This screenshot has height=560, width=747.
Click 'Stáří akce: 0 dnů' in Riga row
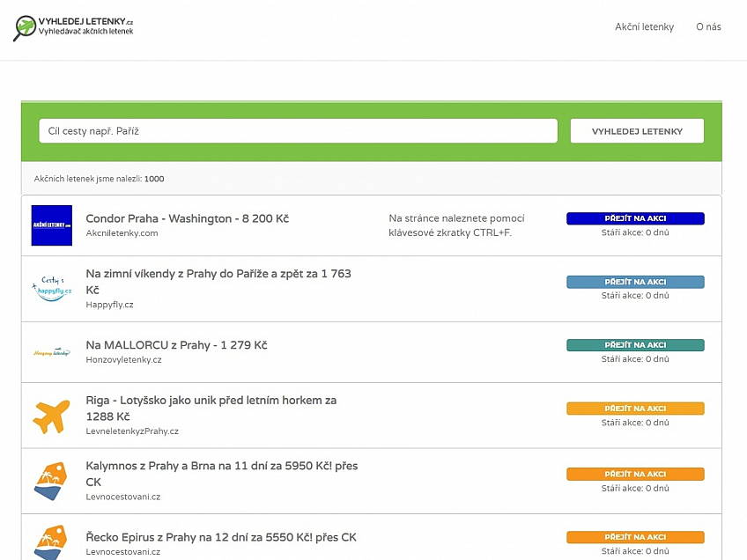(x=635, y=423)
